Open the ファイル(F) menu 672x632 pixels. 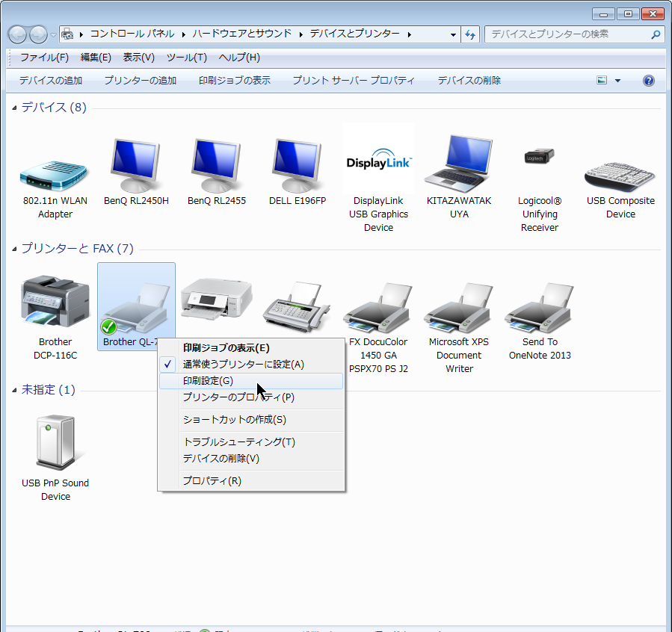coord(44,58)
